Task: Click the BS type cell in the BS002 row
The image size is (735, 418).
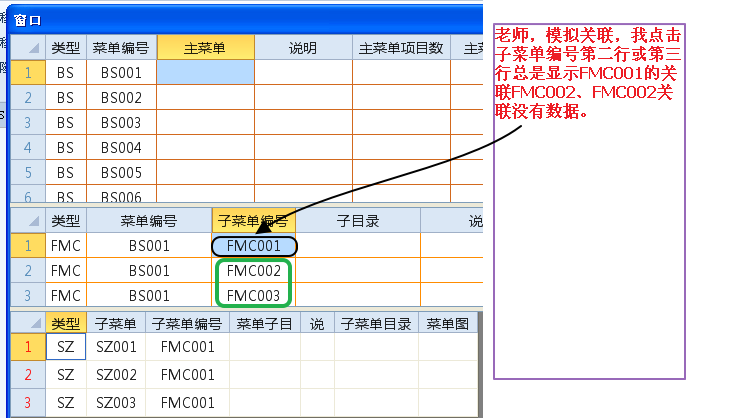Action: point(66,97)
